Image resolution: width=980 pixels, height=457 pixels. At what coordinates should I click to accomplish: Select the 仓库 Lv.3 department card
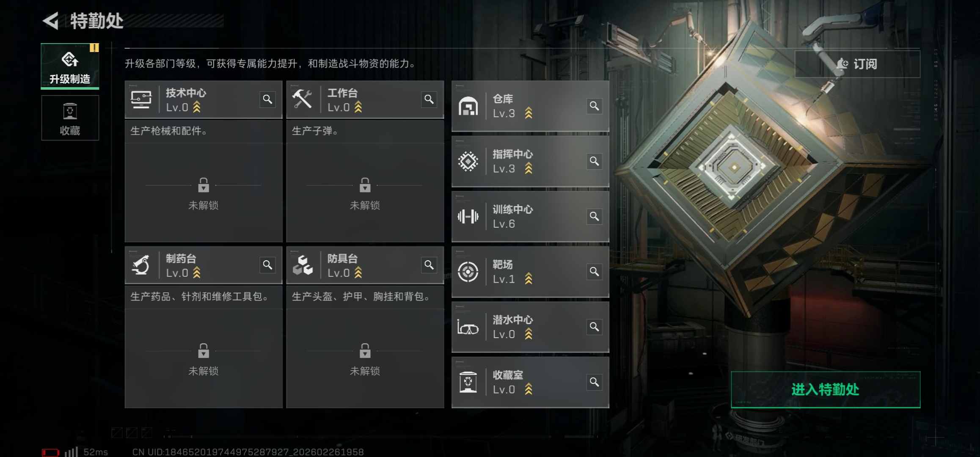[x=530, y=106]
